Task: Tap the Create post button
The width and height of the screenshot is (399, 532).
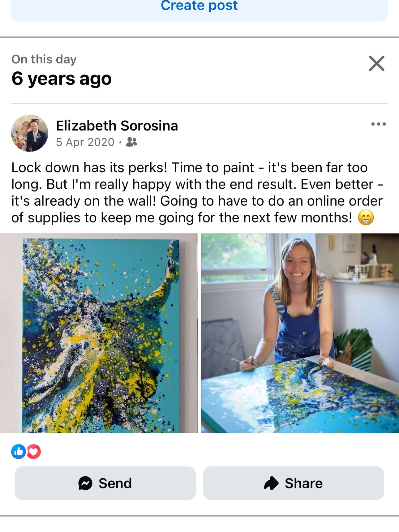Action: click(x=199, y=8)
